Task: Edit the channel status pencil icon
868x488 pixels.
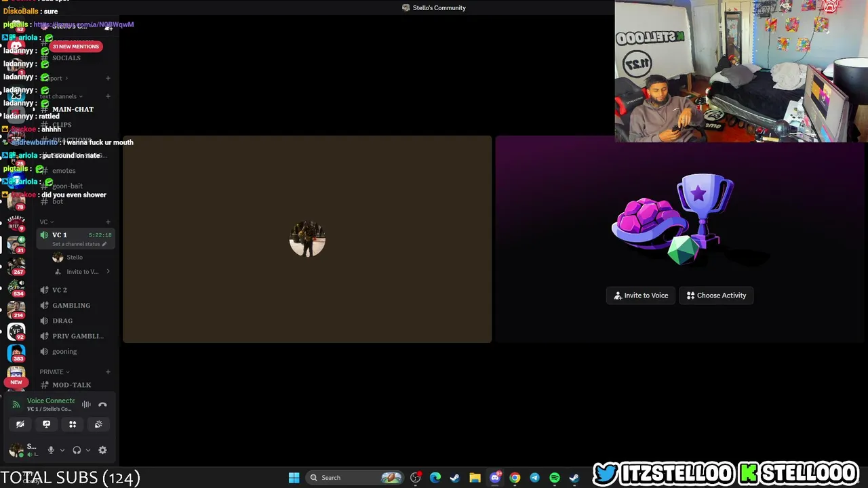Action: (104, 244)
